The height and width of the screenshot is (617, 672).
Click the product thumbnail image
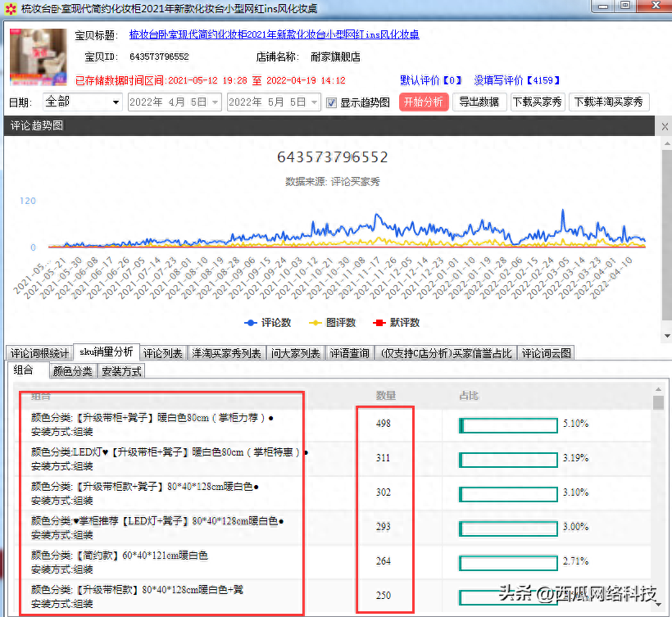pos(38,57)
